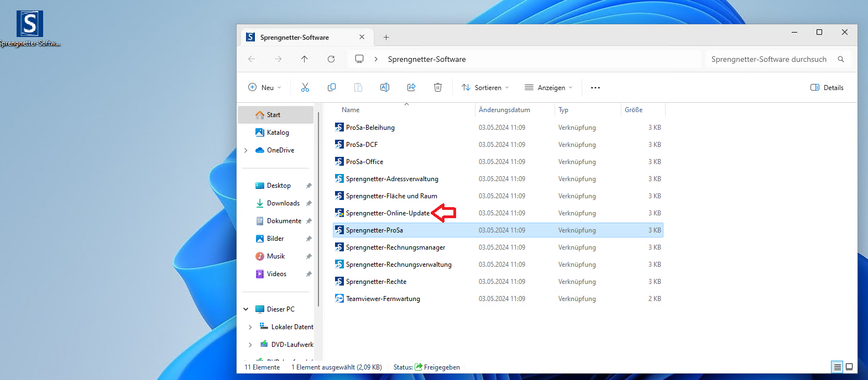Image resolution: width=868 pixels, height=380 pixels.
Task: Select the ProSa-DCF shortcut icon
Action: click(339, 144)
